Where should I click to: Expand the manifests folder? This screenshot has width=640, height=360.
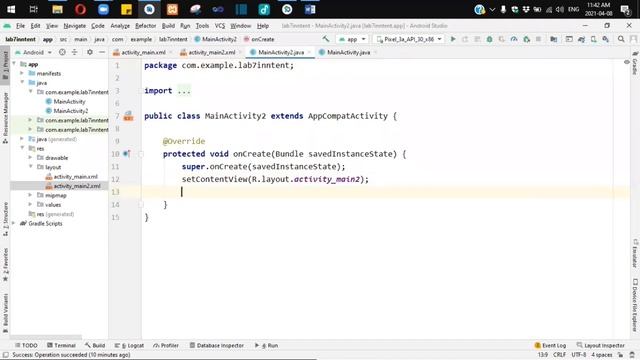(x=22, y=73)
